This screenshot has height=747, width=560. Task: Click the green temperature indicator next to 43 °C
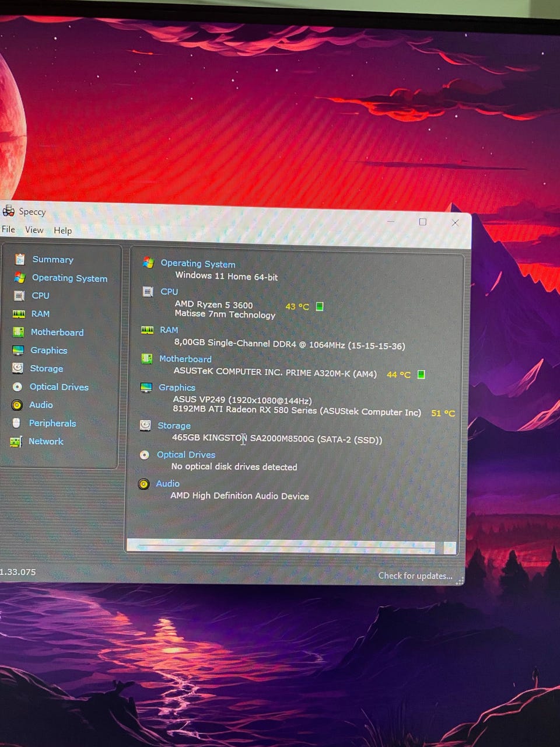320,306
